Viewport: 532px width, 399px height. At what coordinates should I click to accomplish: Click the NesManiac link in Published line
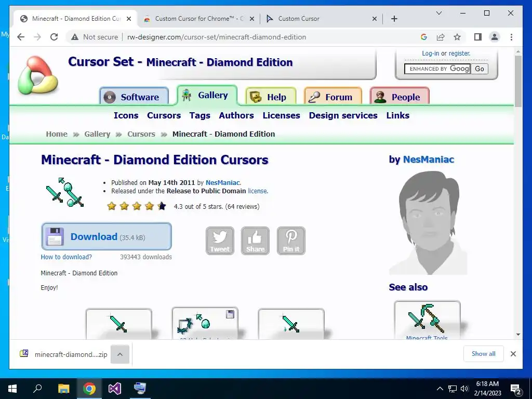[x=222, y=182]
